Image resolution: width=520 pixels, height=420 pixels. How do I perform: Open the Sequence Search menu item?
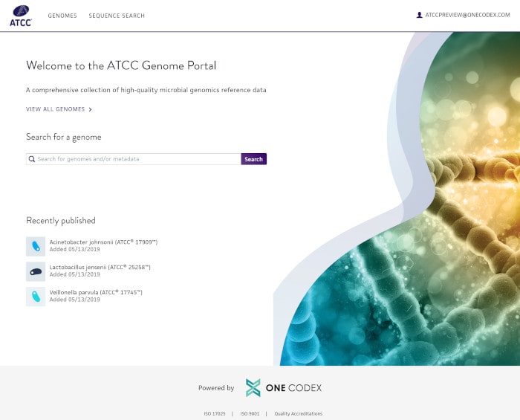coord(117,16)
